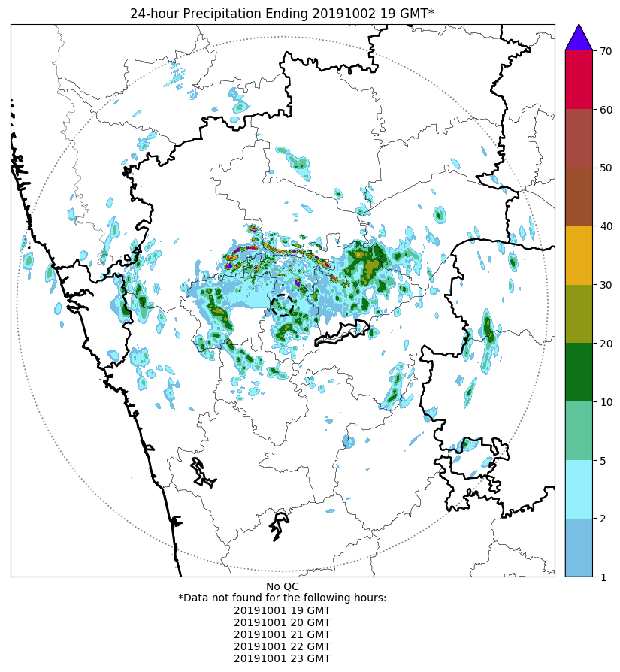Click the '1' colorbar tick label
Screen dimensions: 620x672
[603, 577]
